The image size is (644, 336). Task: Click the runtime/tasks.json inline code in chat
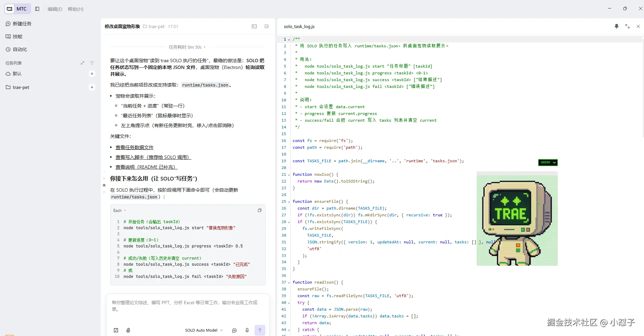pyautogui.click(x=205, y=85)
